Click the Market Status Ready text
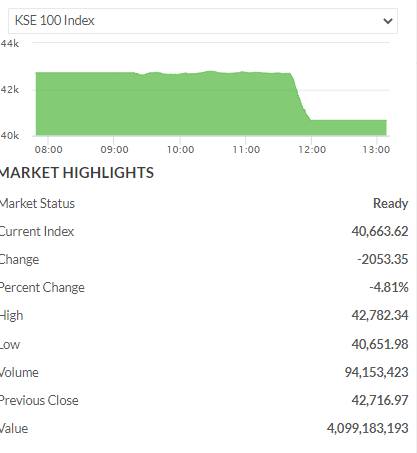This screenshot has width=417, height=453. (x=390, y=204)
